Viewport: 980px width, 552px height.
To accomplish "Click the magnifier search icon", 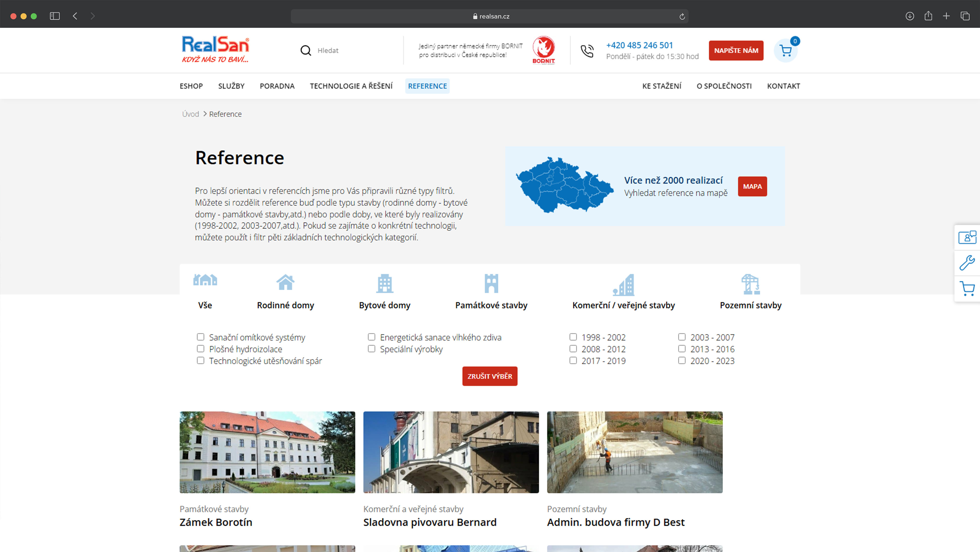I will [306, 50].
